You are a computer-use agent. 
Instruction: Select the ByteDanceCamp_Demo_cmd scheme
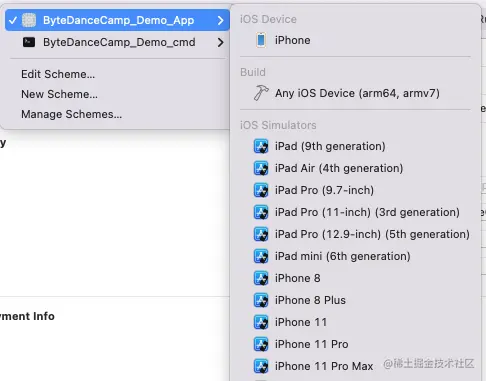(117, 42)
